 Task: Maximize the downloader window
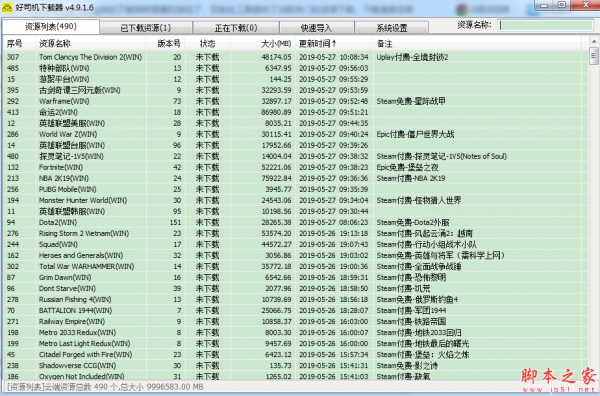point(561,5)
